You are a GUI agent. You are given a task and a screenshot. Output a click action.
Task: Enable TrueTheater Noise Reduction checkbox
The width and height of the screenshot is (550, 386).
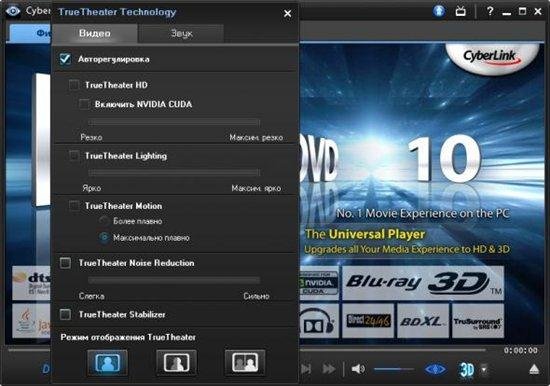pos(65,262)
